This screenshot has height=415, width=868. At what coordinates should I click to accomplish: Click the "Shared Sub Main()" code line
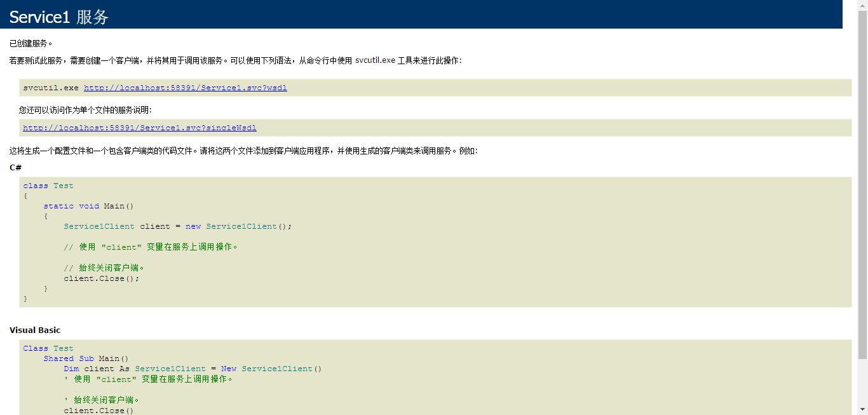(86, 358)
